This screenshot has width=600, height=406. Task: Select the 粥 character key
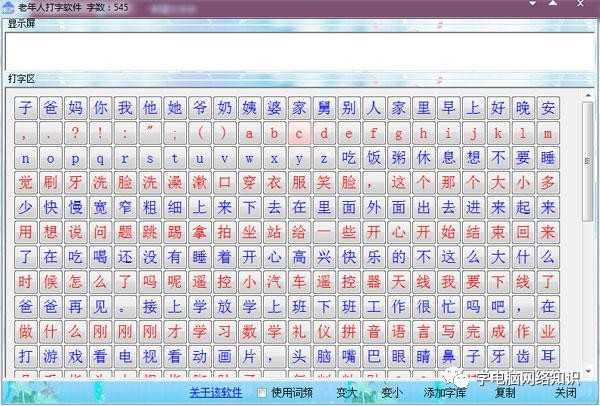pos(398,158)
